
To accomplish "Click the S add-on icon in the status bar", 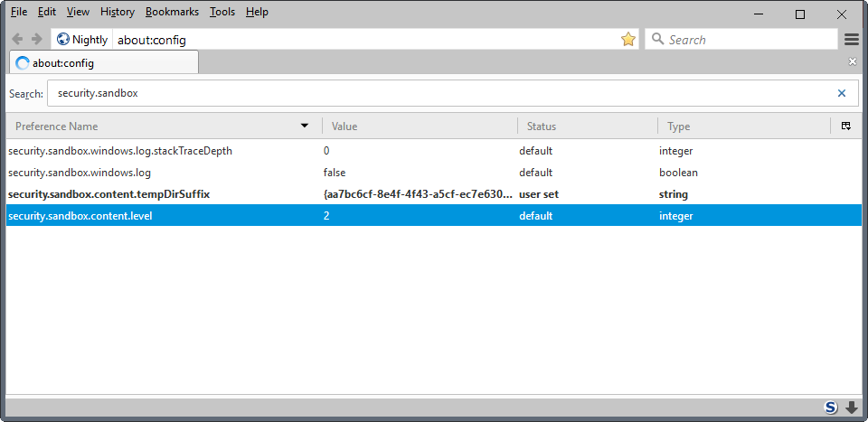I will point(830,408).
